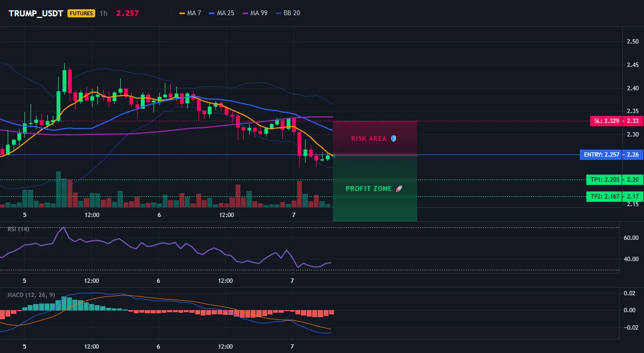The image size is (644, 353).
Task: Toggle the BB 20 legend entry
Action: click(288, 13)
